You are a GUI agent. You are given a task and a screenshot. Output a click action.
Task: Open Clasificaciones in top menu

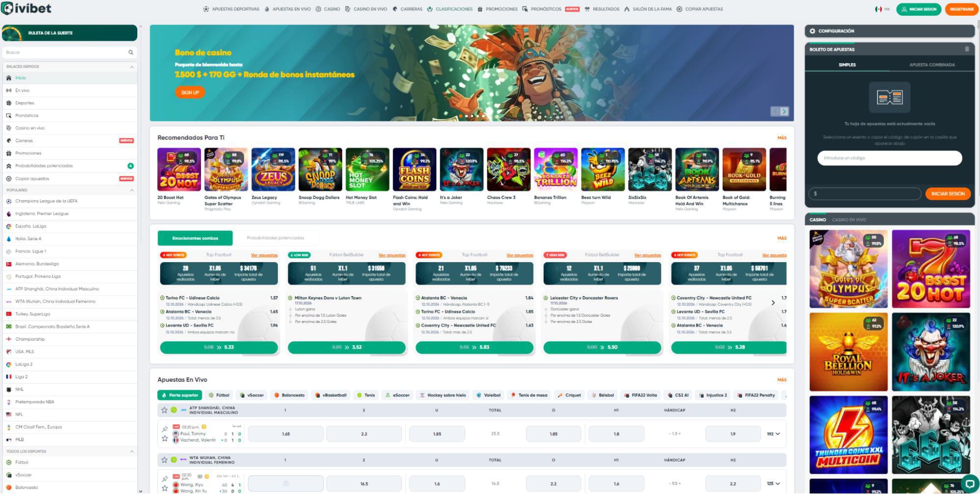[450, 9]
